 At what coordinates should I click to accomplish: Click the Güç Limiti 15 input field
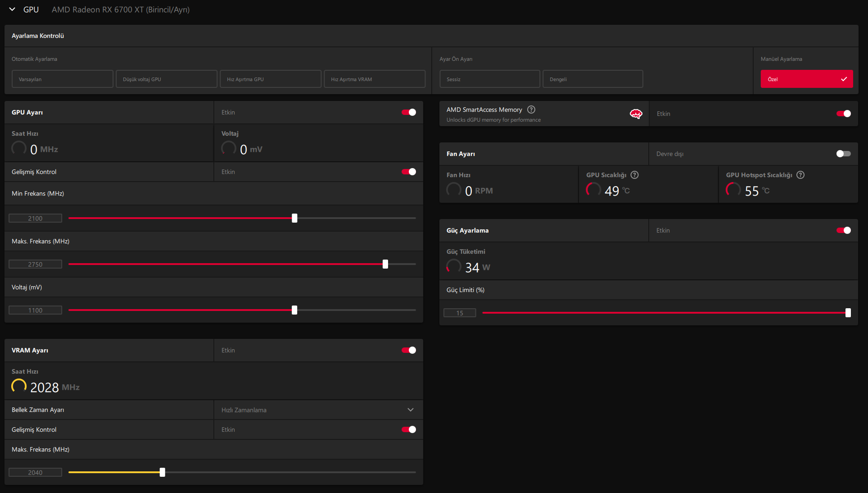[x=460, y=313]
